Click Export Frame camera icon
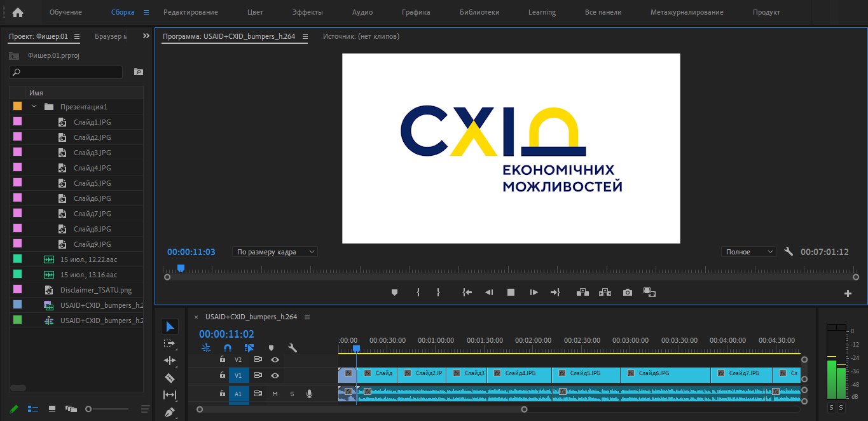 tap(628, 293)
